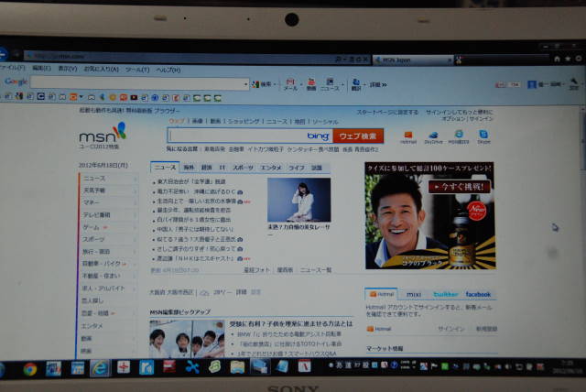Click the page vertical scrollbar
This screenshot has height=392, width=586.
point(582,230)
